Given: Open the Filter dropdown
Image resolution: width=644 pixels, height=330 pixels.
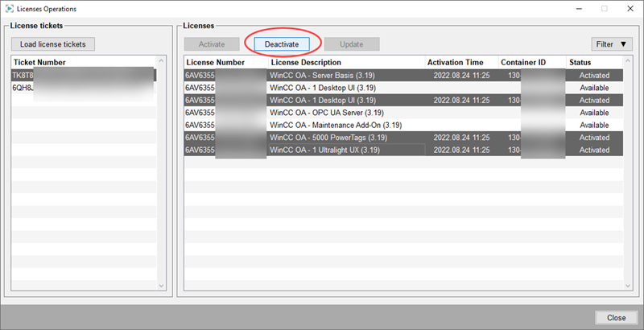Looking at the screenshot, I should click(612, 44).
